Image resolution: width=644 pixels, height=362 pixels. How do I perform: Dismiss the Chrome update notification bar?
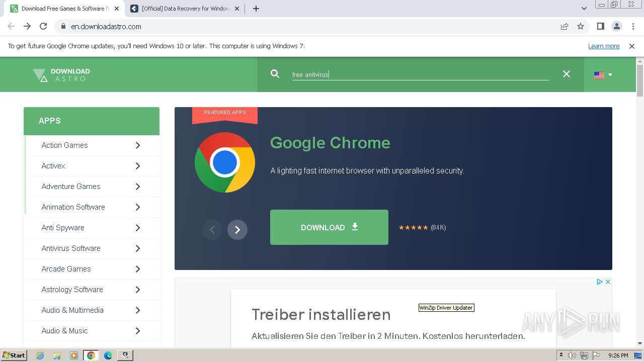pos(632,46)
